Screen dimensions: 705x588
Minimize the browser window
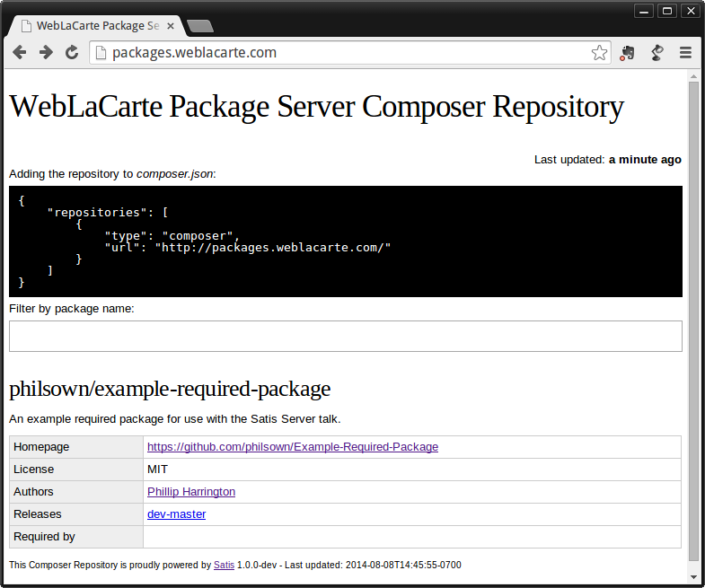[x=644, y=11]
